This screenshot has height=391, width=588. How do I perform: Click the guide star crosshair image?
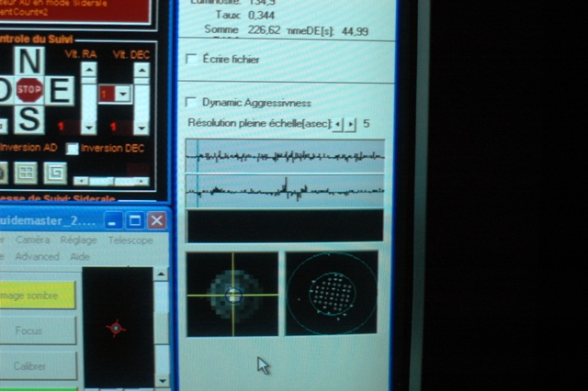coord(232,294)
